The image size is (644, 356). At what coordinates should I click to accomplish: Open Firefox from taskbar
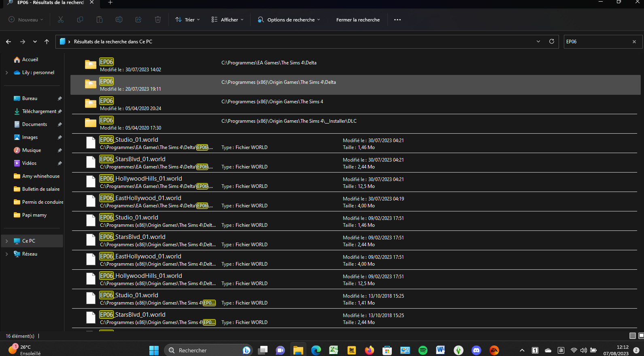370,350
